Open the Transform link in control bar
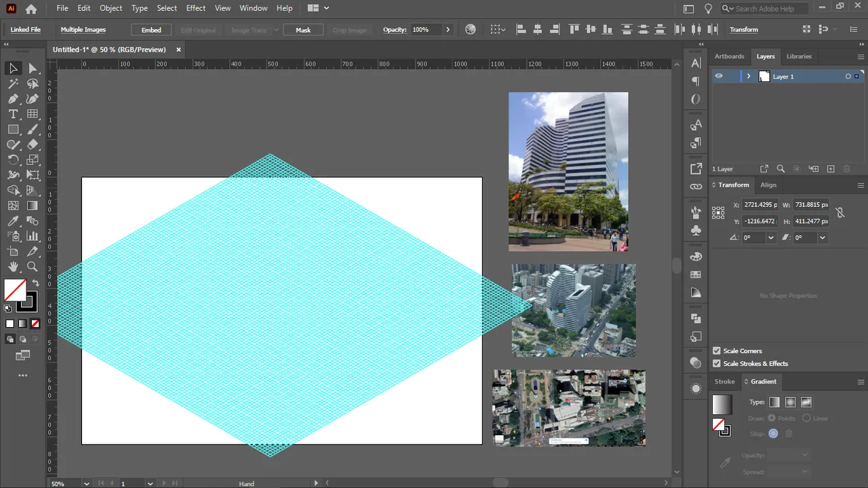868x488 pixels. coord(744,30)
